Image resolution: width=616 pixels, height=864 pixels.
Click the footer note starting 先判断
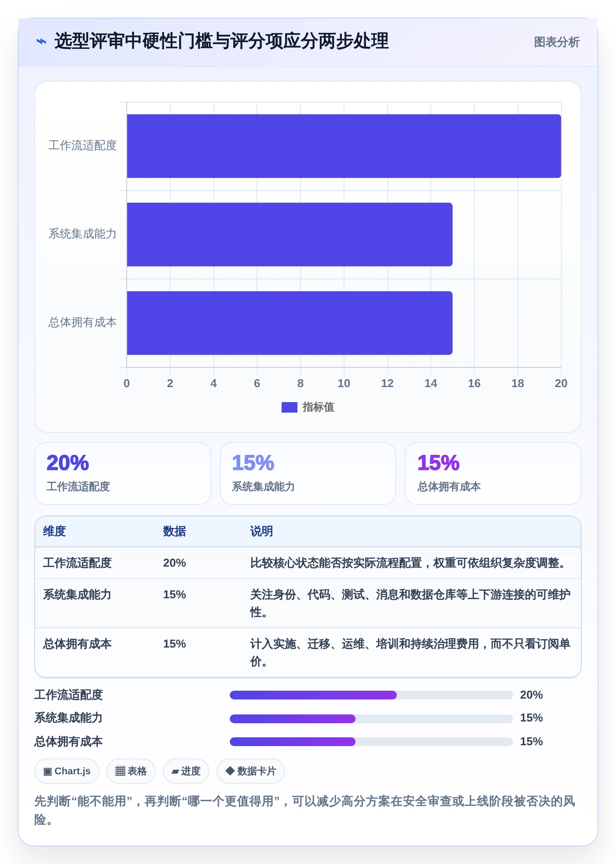[305, 811]
